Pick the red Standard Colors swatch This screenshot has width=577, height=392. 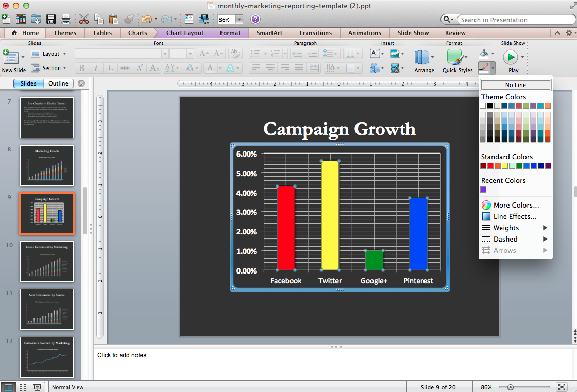(490, 166)
